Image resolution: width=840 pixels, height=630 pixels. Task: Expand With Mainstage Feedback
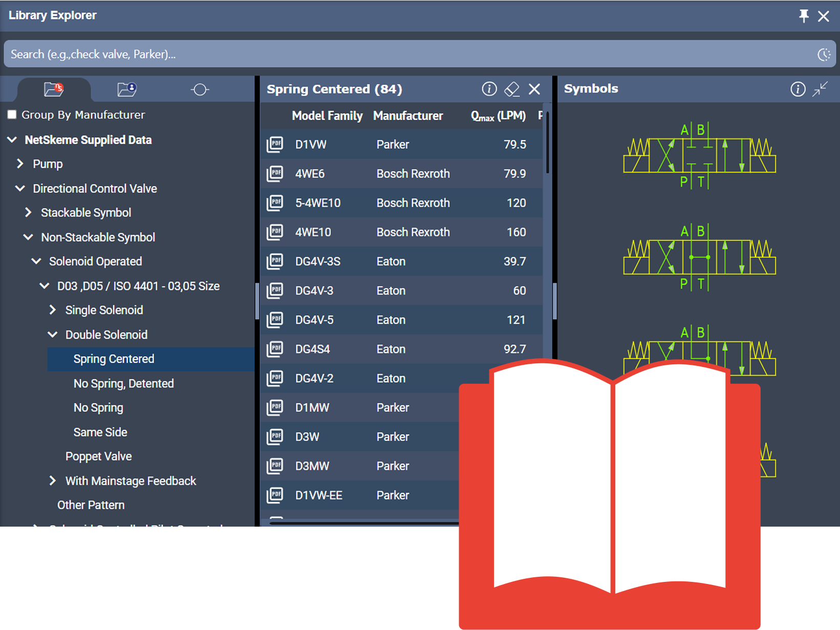(53, 481)
